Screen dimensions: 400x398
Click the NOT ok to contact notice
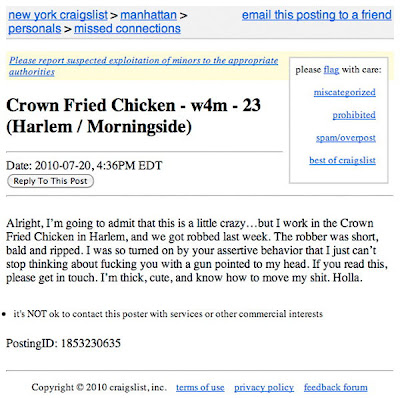coord(168,314)
